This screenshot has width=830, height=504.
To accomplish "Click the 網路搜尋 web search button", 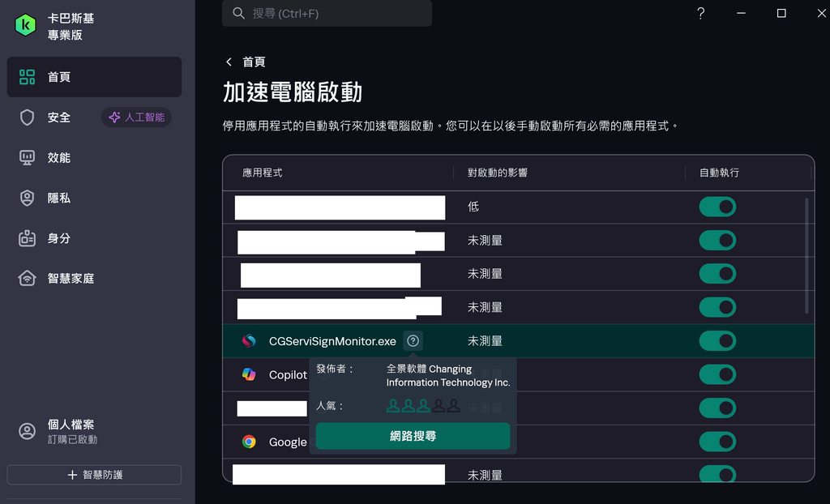I will tap(413, 436).
